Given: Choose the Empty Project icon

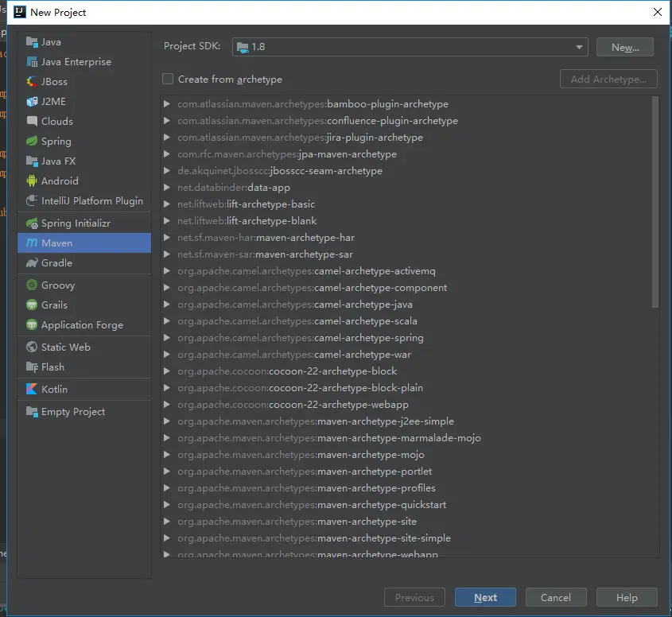Looking at the screenshot, I should point(32,411).
